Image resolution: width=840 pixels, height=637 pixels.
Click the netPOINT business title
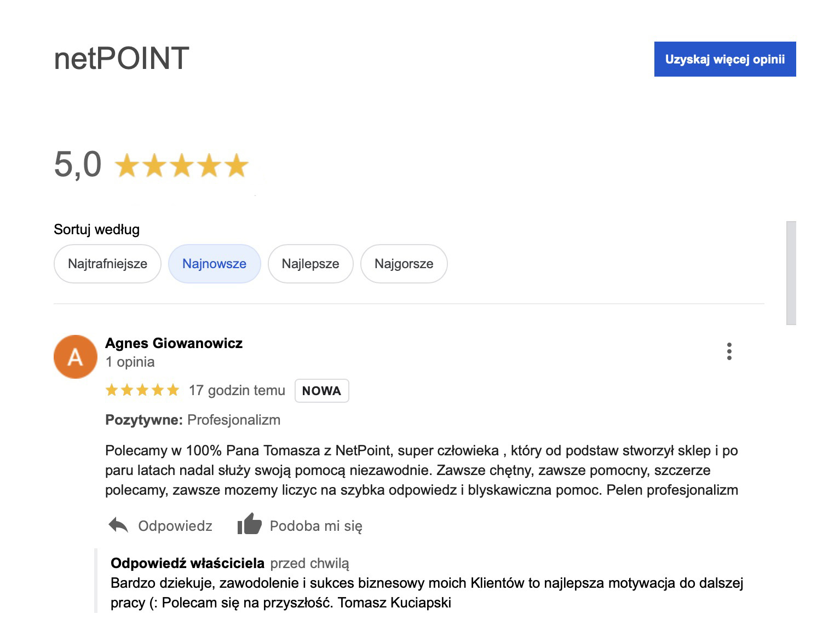point(122,58)
